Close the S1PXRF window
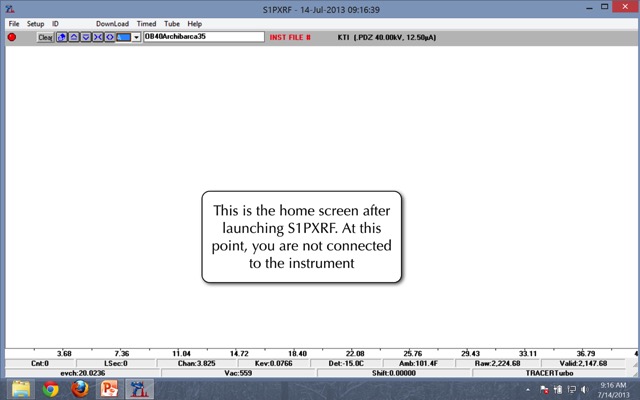This screenshot has height=400, width=640. pos(625,7)
